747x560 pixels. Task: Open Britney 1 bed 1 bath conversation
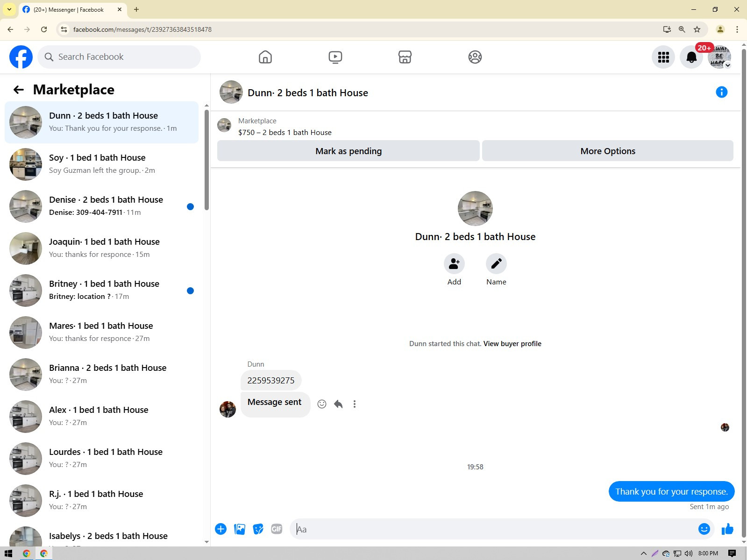point(101,291)
